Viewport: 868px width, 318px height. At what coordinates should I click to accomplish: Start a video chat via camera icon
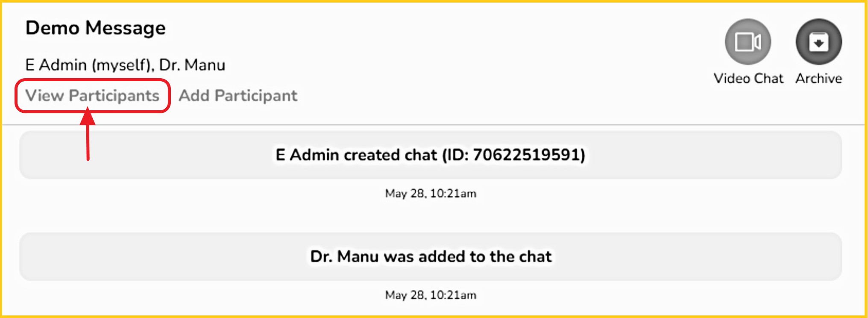point(748,41)
